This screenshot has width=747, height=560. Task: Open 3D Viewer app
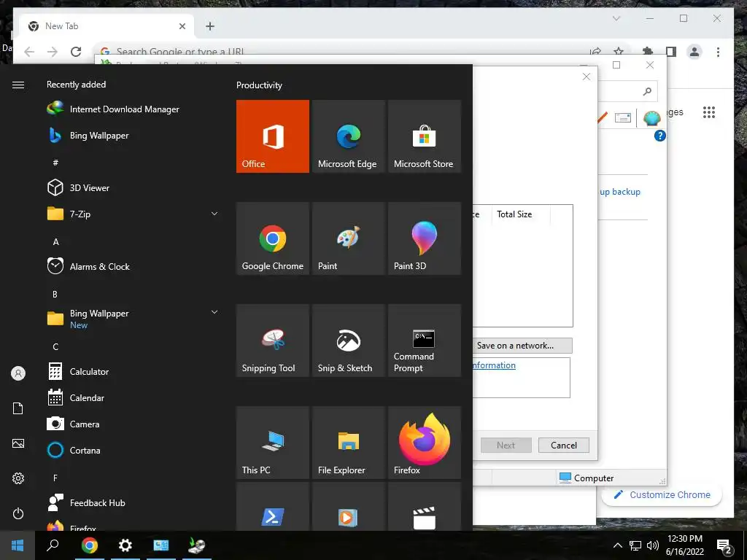pos(79,187)
